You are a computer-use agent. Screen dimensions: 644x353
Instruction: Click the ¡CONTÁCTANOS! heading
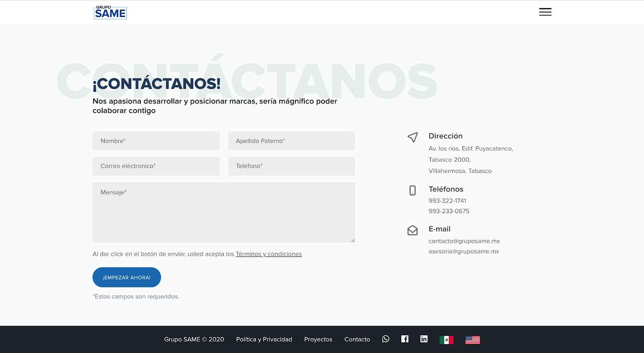(x=157, y=83)
